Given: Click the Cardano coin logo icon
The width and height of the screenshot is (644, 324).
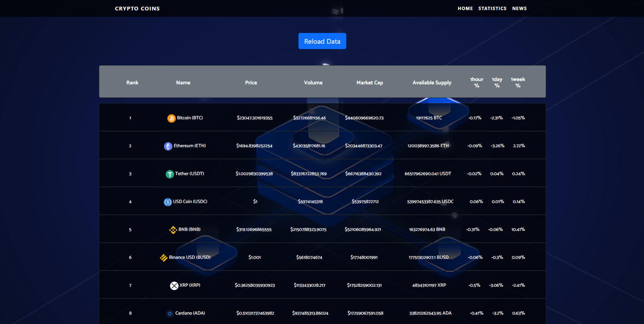Looking at the screenshot, I should pos(170,314).
